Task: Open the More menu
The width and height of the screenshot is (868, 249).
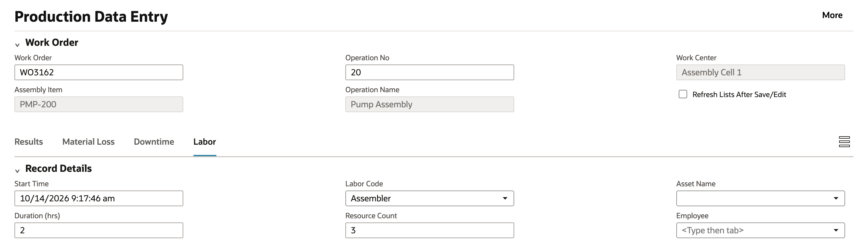Action: coord(832,15)
